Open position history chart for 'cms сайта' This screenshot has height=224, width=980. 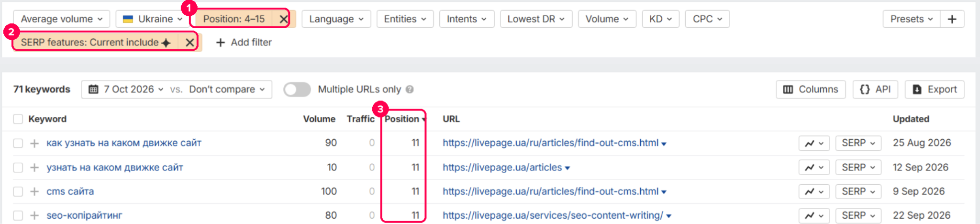click(814, 191)
